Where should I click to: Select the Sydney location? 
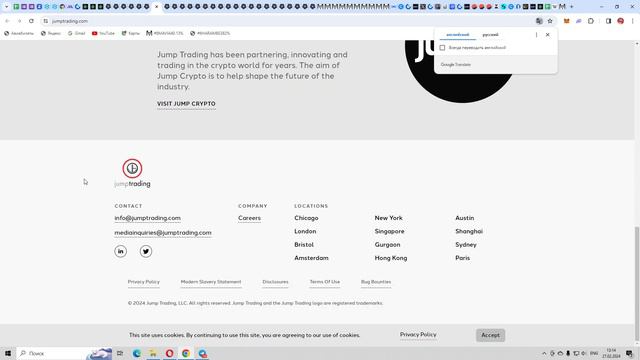(x=466, y=244)
